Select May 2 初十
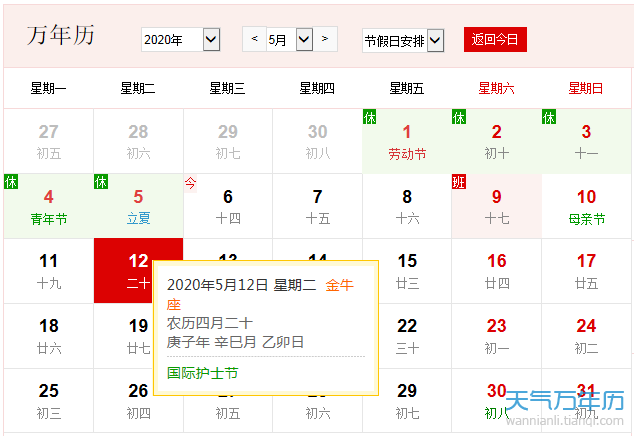This screenshot has width=634, height=436. [x=497, y=141]
